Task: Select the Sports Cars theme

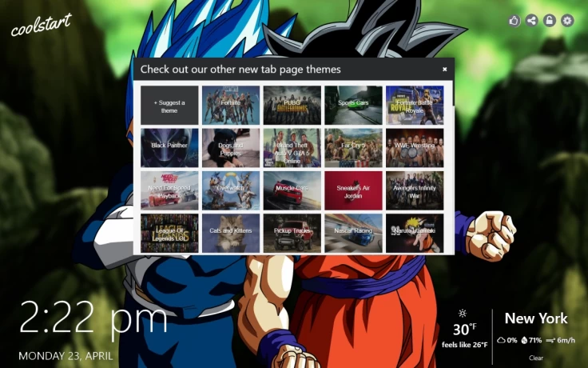Action: click(x=353, y=105)
